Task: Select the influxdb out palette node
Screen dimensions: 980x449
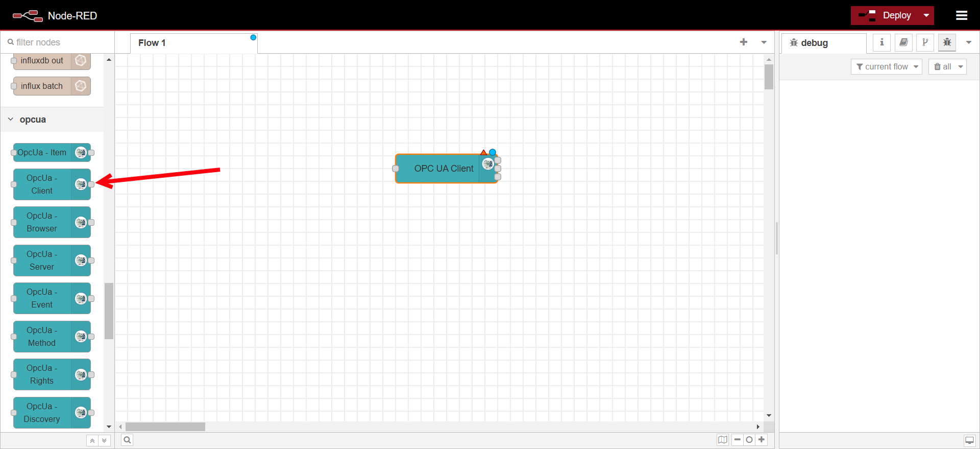Action: click(52, 60)
